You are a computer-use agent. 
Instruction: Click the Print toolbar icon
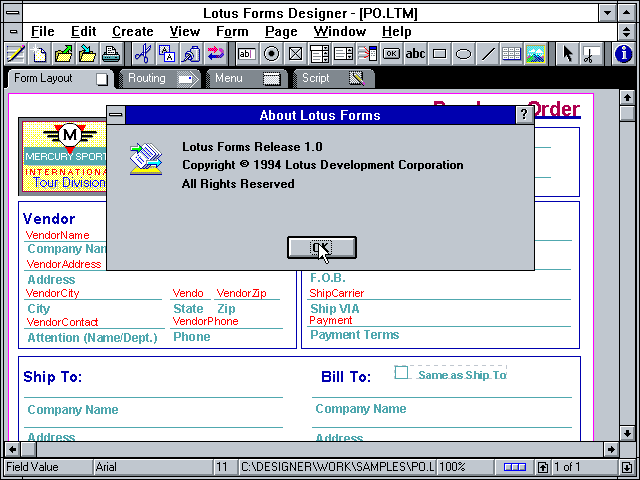click(111, 54)
